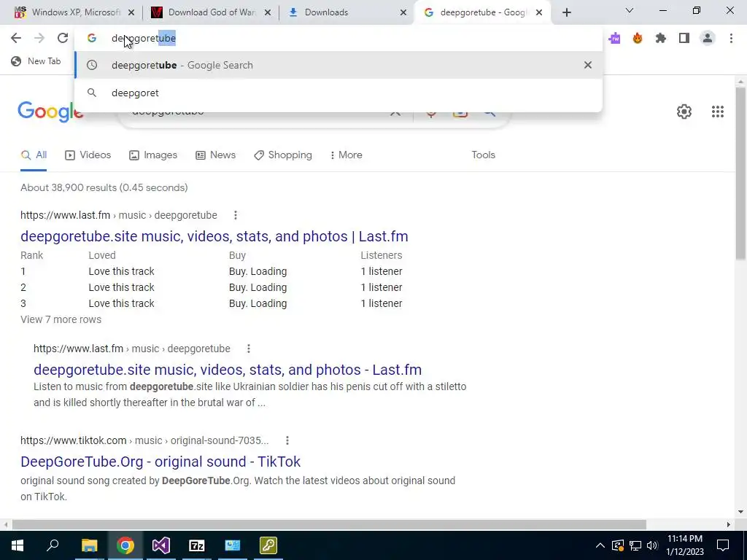The width and height of the screenshot is (747, 560).
Task: Open the Extensions puzzle-piece menu
Action: [x=661, y=38]
